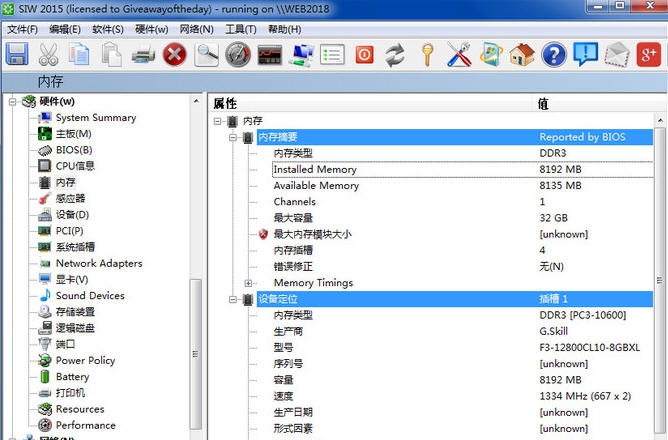Select CPU信息 in the hardware tree
668x440 pixels.
tap(75, 166)
